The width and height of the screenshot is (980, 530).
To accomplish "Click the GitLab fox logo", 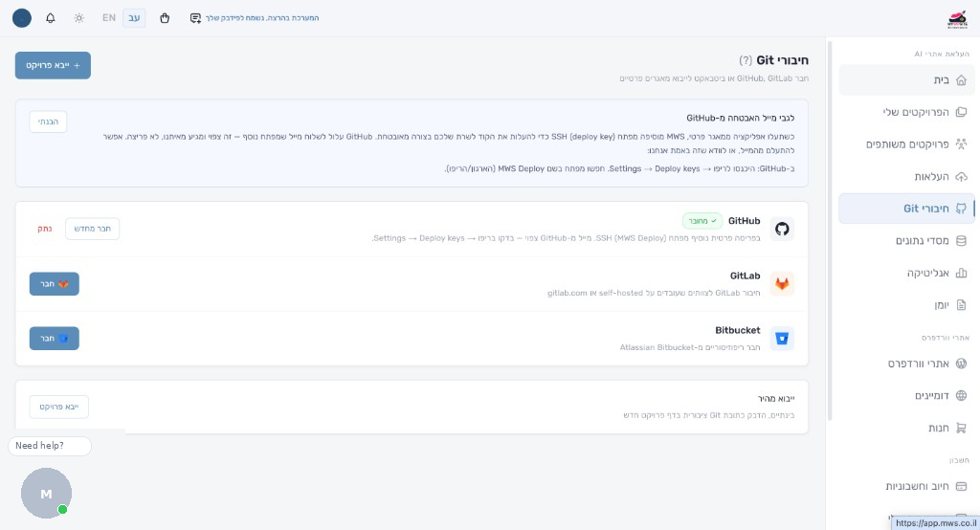I will (782, 284).
